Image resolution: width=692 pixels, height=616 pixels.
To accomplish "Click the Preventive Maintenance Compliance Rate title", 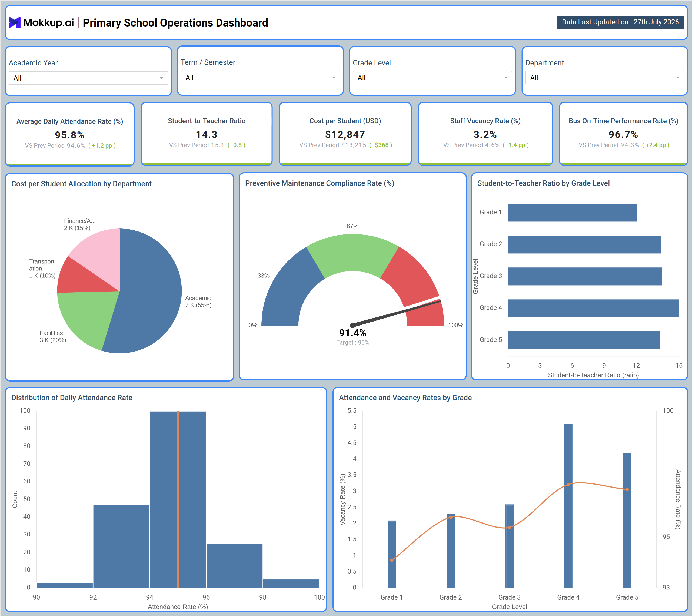I will click(320, 183).
